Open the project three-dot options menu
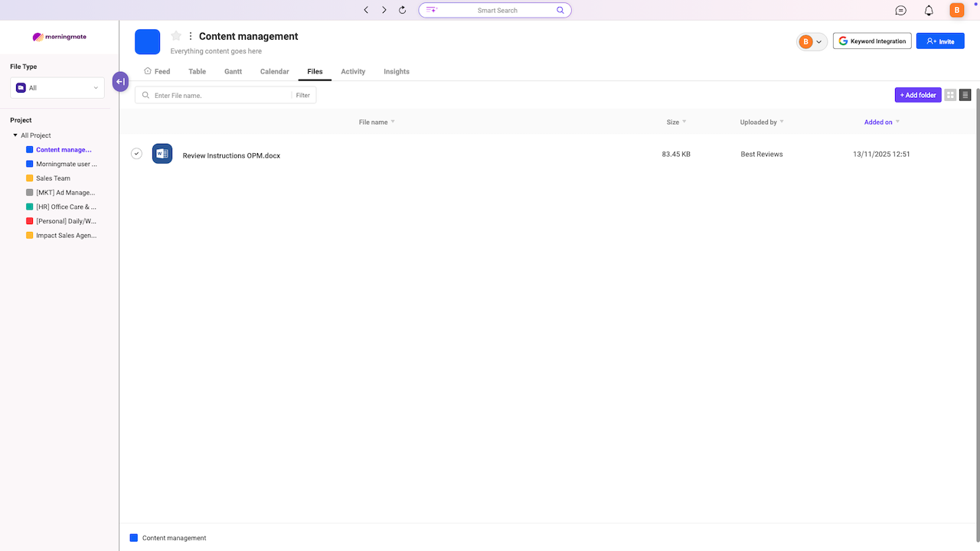 point(191,36)
